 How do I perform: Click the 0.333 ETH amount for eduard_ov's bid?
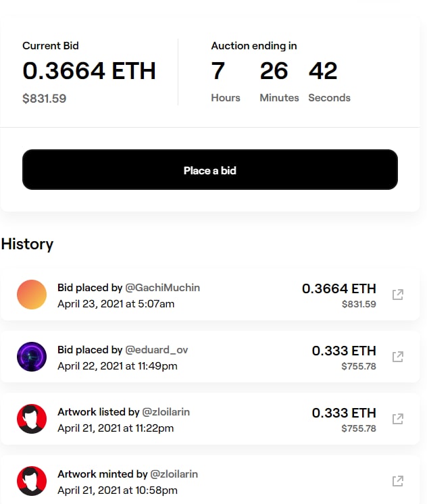(x=343, y=351)
